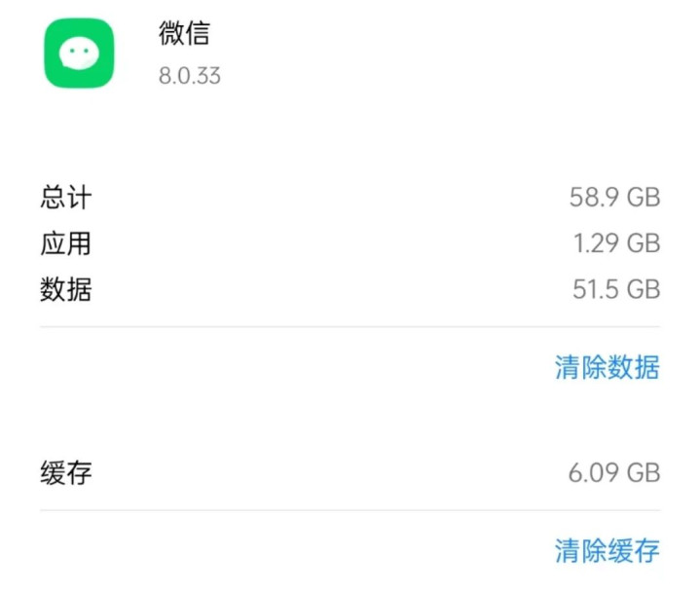The height and width of the screenshot is (592, 700).
Task: Click the version number 8.0.33
Action: (190, 75)
